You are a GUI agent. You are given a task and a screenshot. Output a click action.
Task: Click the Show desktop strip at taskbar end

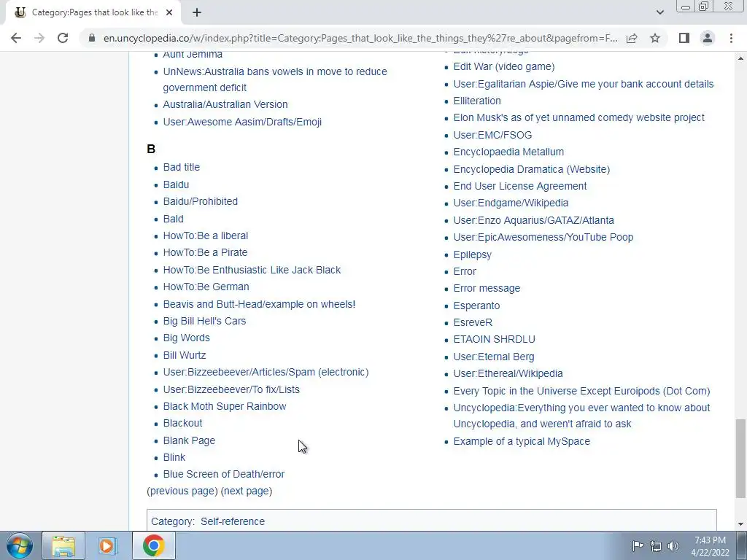click(x=743, y=545)
